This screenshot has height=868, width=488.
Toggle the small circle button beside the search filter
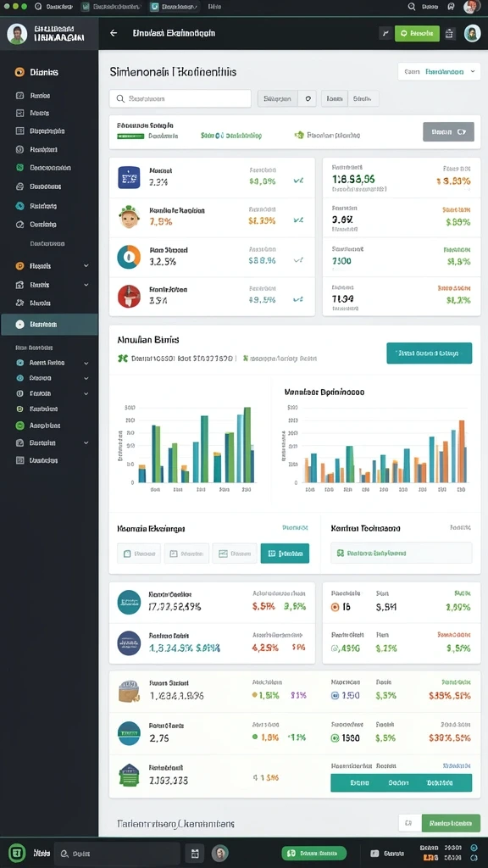[x=307, y=98]
